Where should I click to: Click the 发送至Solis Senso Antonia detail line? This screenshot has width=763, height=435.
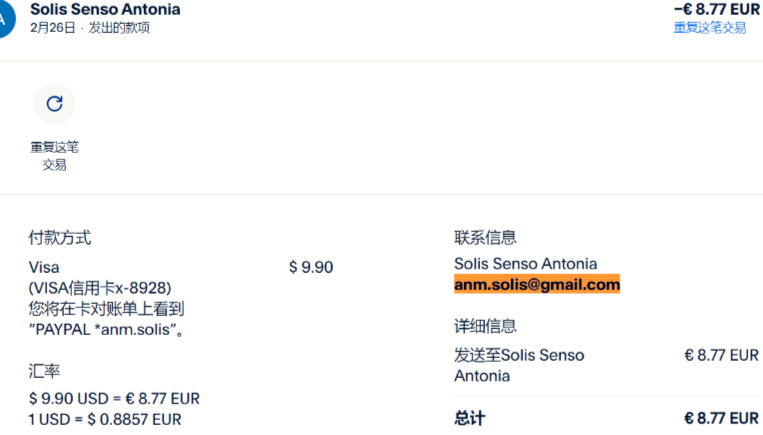pyautogui.click(x=519, y=365)
